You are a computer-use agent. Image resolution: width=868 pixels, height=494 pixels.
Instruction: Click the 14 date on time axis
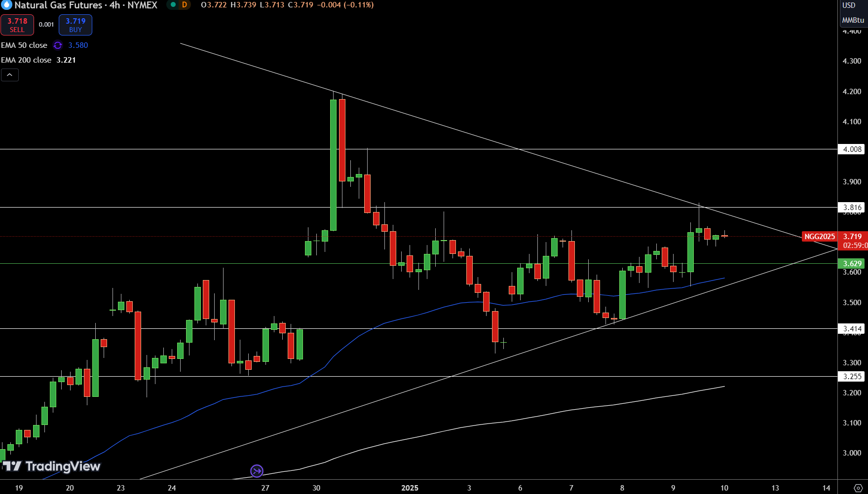(827, 488)
